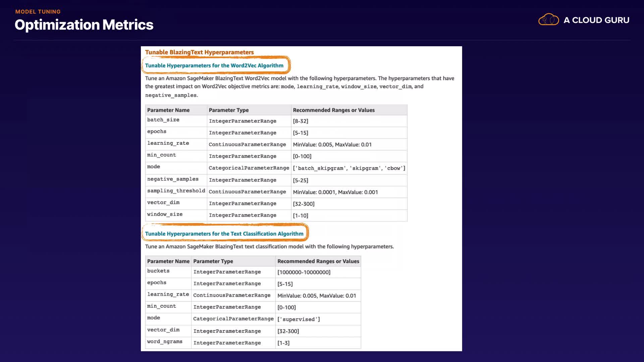644x362 pixels.
Task: Select the word_ngrams parameter cell
Action: click(x=164, y=342)
